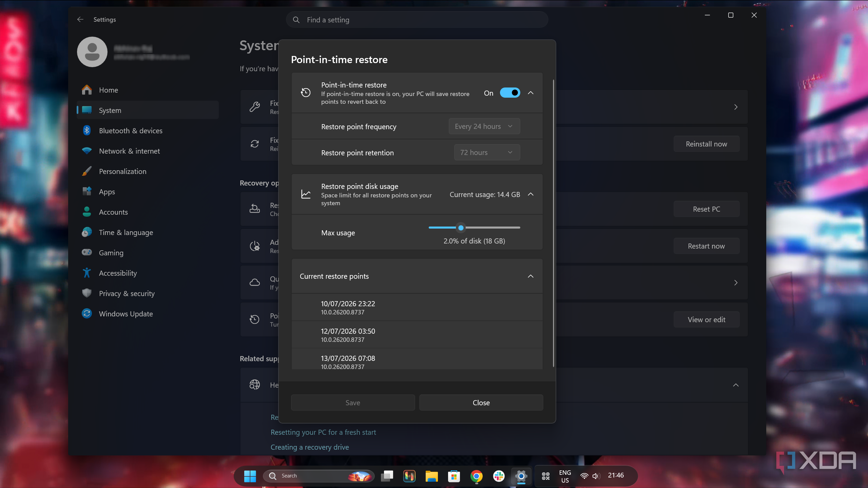
Task: Open Microsoft Store from taskbar
Action: 454,476
